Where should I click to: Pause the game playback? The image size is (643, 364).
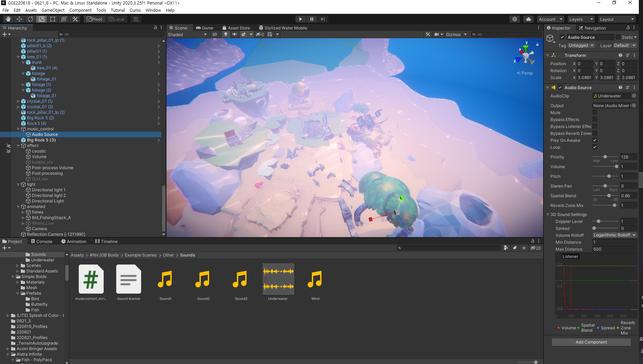(x=312, y=19)
